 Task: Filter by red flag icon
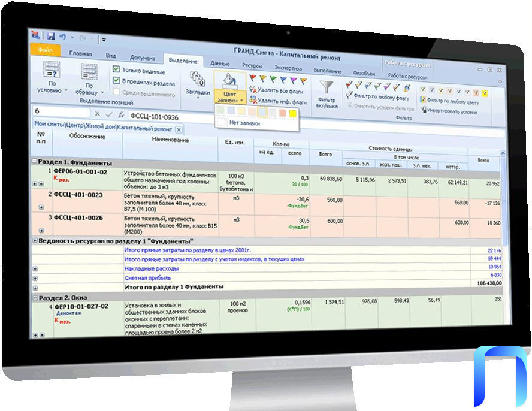(x=349, y=84)
